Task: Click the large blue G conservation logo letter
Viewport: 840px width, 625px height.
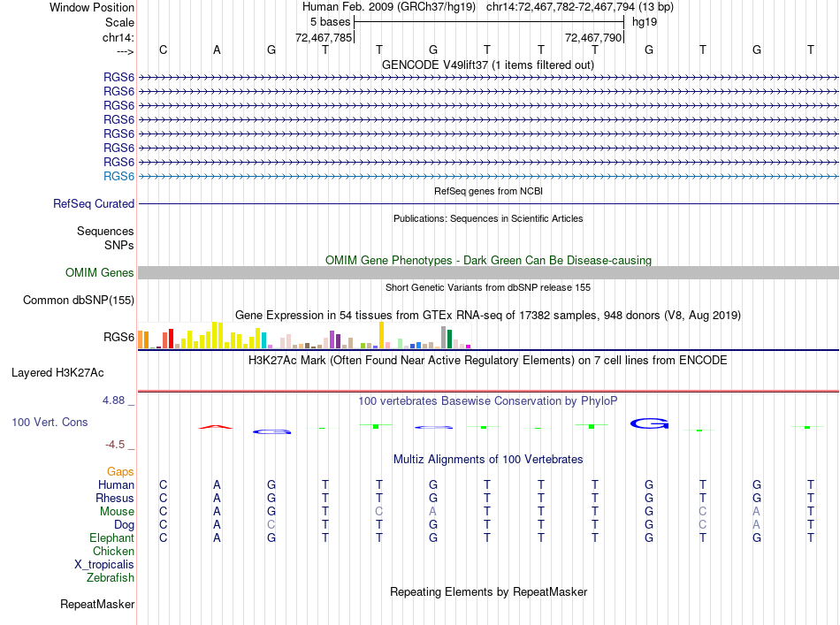Action: pyautogui.click(x=649, y=423)
